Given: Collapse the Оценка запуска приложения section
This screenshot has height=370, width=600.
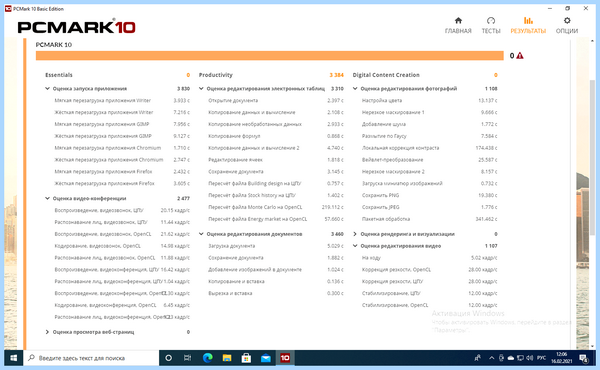Looking at the screenshot, I should (47, 88).
